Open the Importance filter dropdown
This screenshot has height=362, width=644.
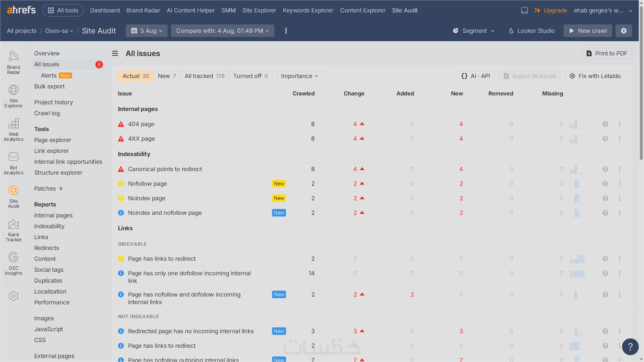point(300,76)
